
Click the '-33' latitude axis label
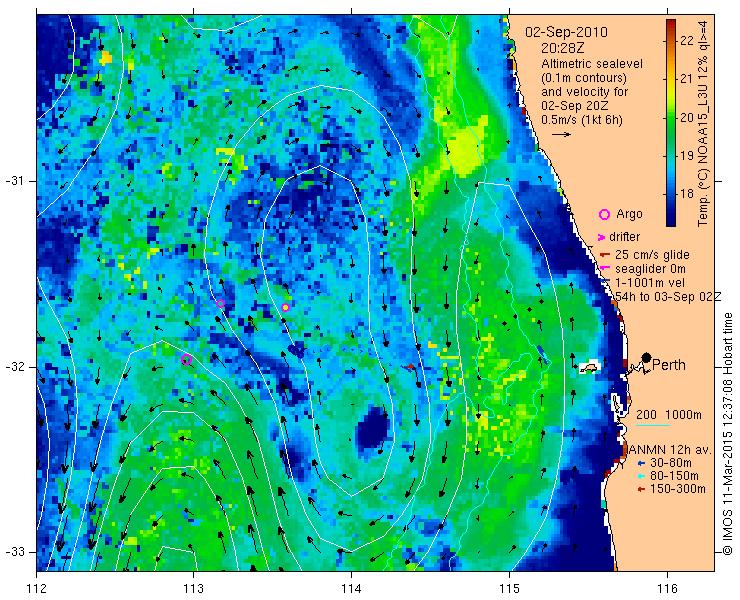point(14,552)
